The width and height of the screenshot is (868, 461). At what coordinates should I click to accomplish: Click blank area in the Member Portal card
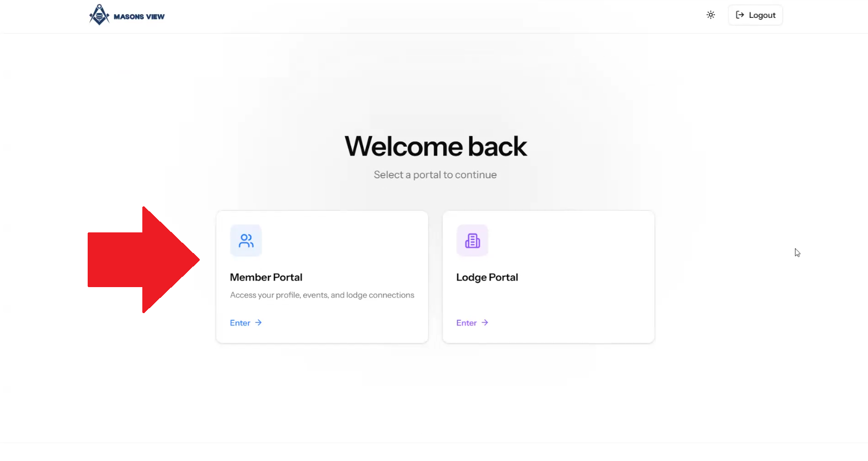point(352,244)
